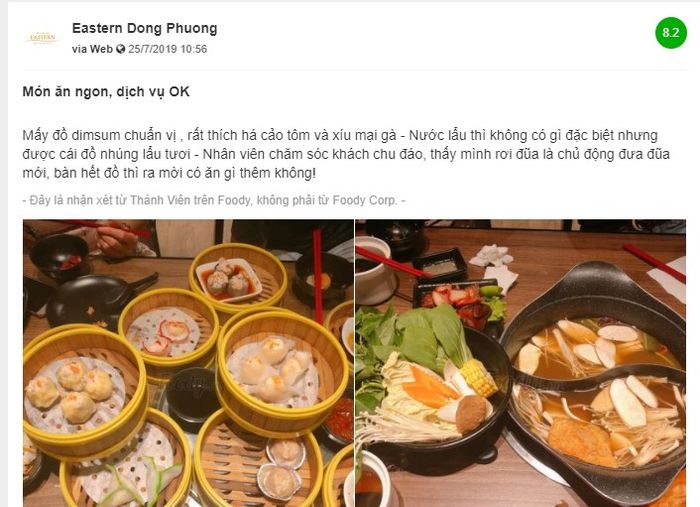
Task: Click the Foody member disclaimer note
Action: pyautogui.click(x=214, y=200)
